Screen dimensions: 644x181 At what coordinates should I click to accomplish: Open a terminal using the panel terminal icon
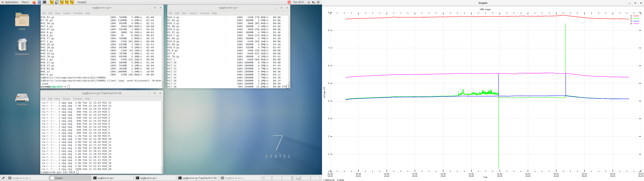coord(44,2)
